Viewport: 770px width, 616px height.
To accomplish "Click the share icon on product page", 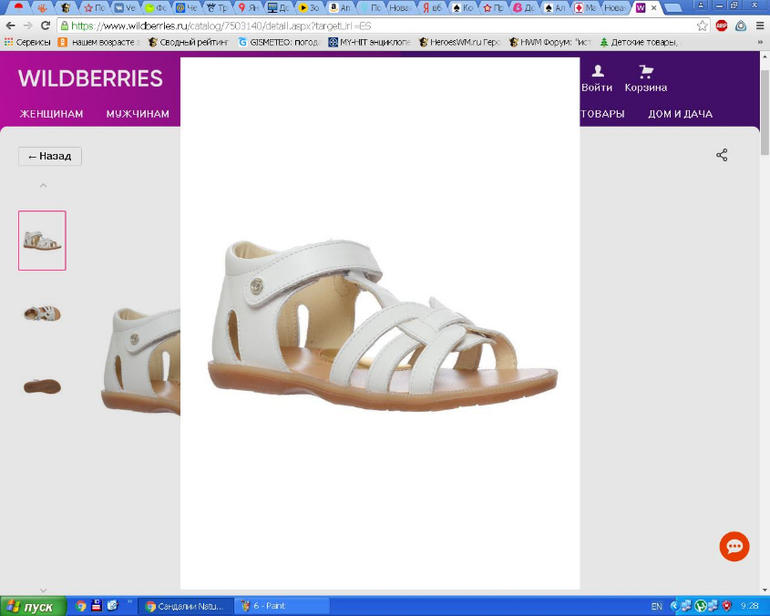I will tap(721, 155).
